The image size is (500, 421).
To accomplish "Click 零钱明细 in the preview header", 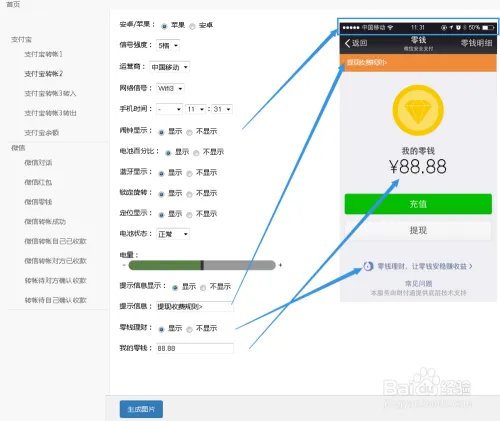I will click(476, 43).
